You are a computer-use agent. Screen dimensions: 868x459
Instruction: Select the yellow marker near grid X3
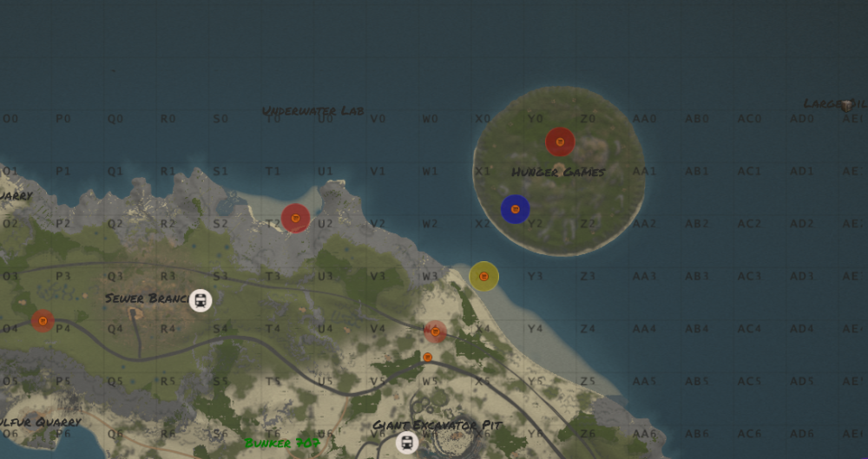(x=483, y=276)
